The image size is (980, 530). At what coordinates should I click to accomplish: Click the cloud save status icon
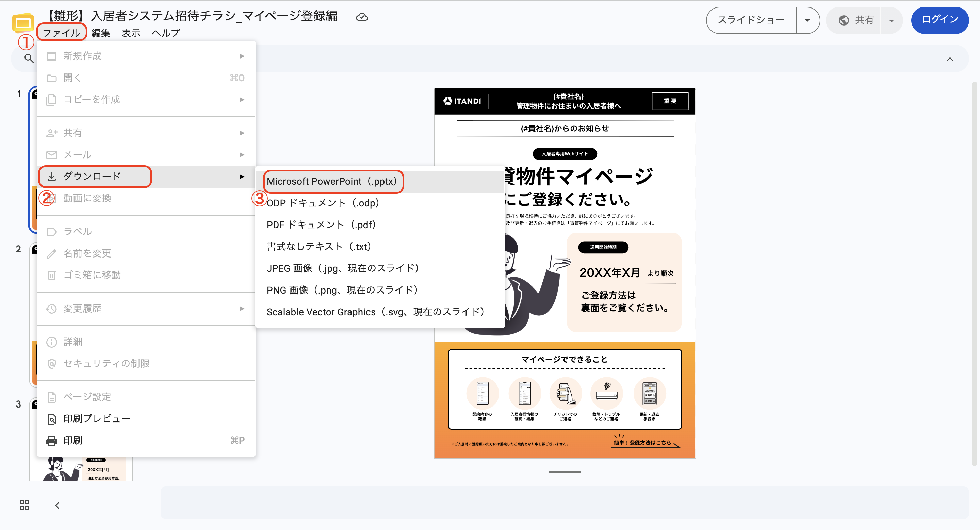pos(362,17)
